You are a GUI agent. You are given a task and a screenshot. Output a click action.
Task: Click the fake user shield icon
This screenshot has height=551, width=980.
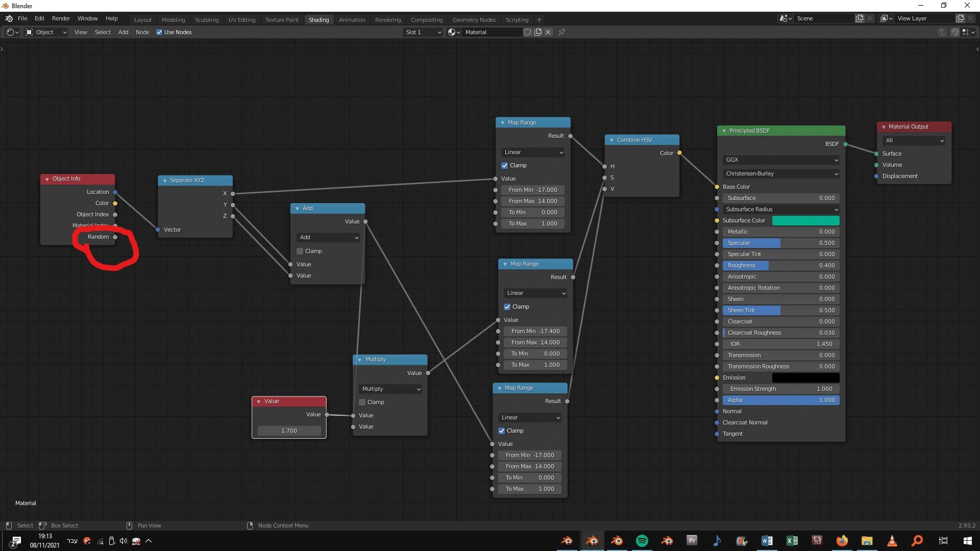point(528,32)
